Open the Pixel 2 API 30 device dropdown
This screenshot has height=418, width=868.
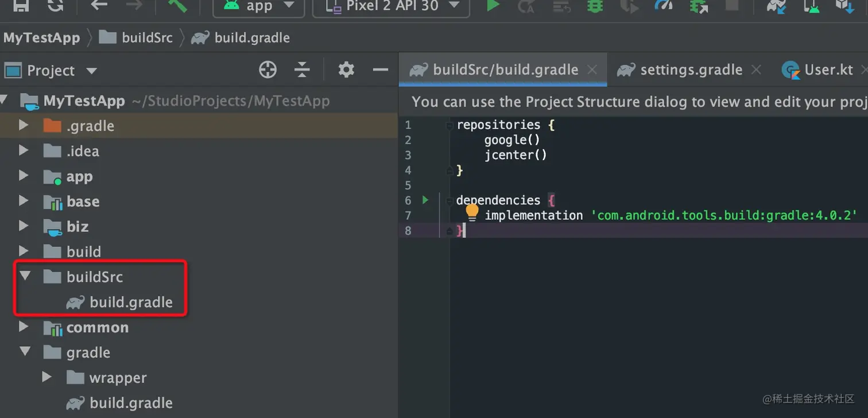[391, 6]
